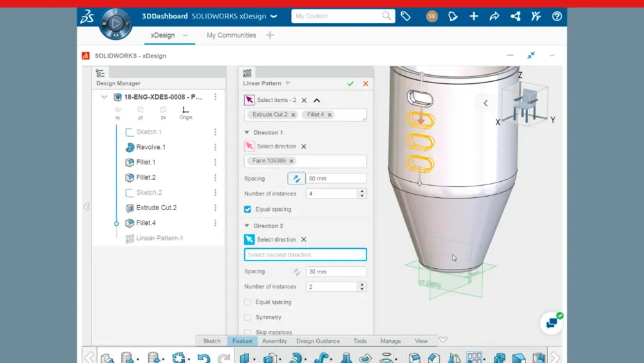Image resolution: width=644 pixels, height=363 pixels.
Task: Open the help question mark icon
Action: click(x=557, y=16)
